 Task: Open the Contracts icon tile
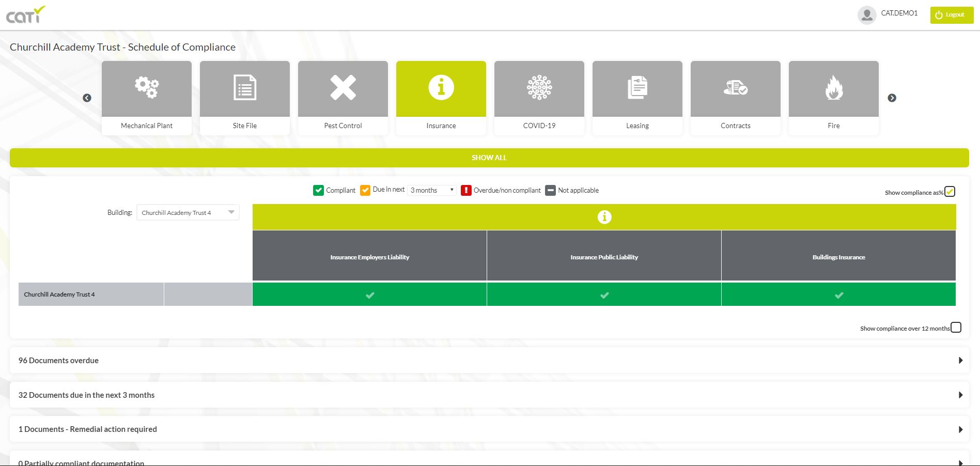736,88
